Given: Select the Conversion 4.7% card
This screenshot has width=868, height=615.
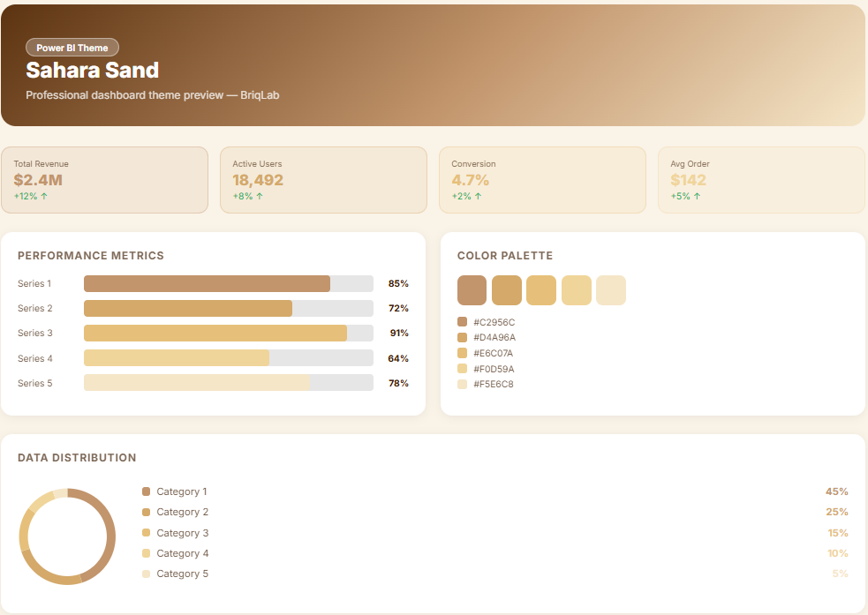Looking at the screenshot, I should pyautogui.click(x=542, y=180).
